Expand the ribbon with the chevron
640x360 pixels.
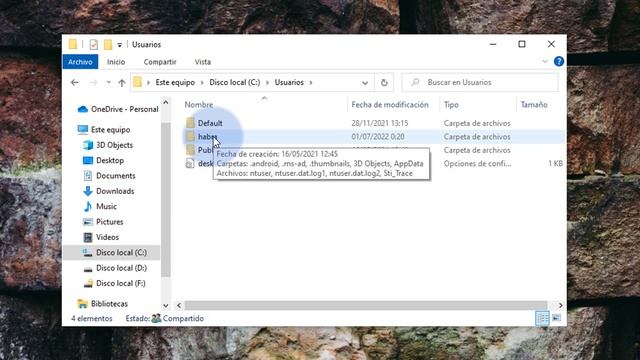(x=544, y=62)
